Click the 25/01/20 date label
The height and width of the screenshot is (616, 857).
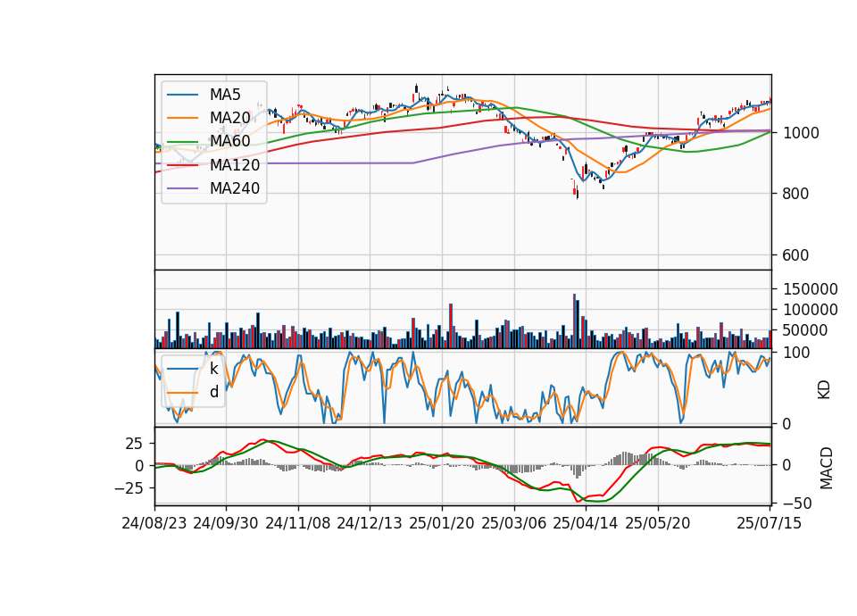[442, 523]
